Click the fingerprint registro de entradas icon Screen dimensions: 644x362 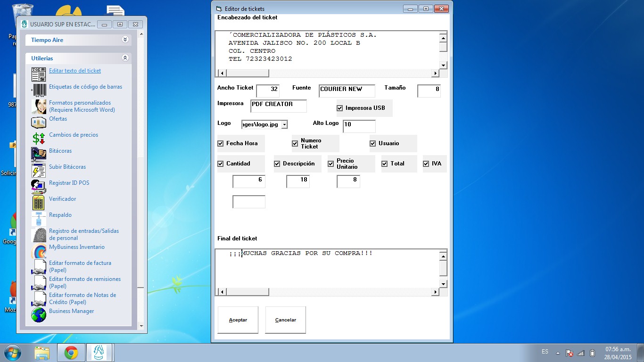click(39, 235)
